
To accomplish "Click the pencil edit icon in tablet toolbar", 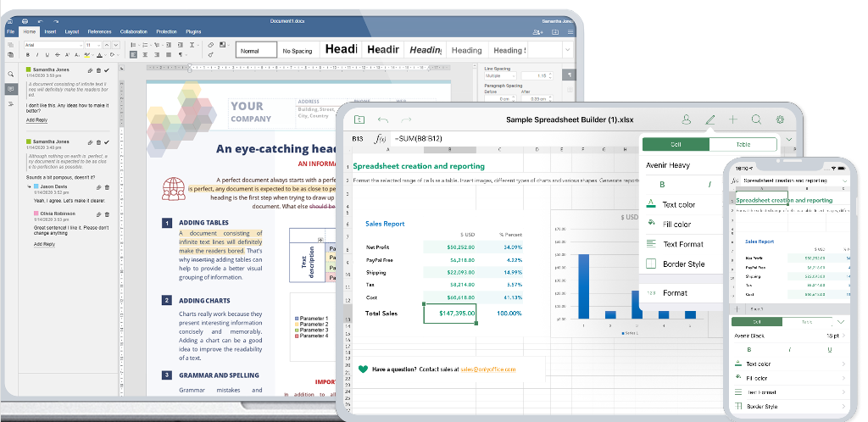I will (710, 120).
